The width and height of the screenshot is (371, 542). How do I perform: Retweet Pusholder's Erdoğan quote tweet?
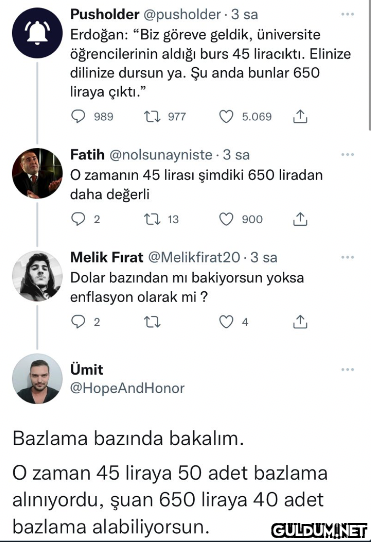pos(152,116)
